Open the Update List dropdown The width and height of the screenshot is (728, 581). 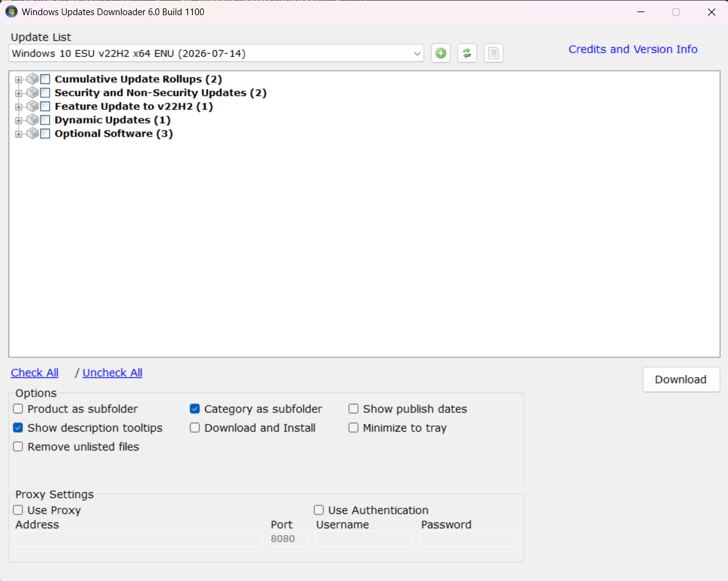[x=216, y=53]
